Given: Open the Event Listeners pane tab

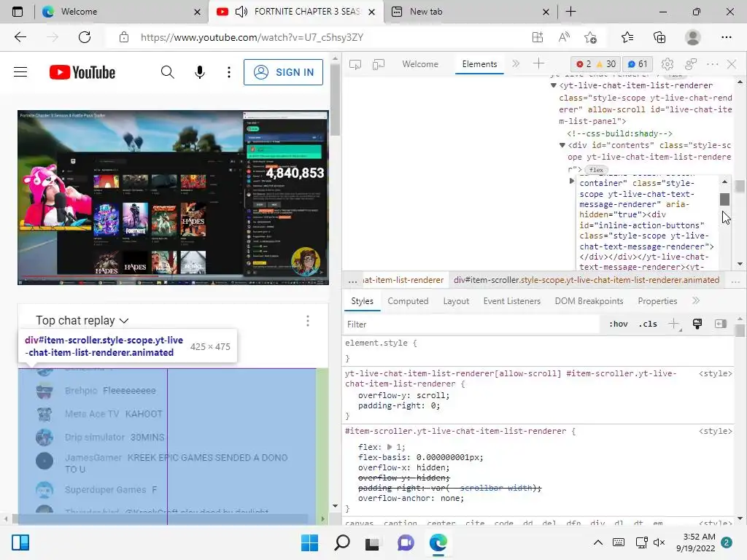Looking at the screenshot, I should (x=511, y=301).
